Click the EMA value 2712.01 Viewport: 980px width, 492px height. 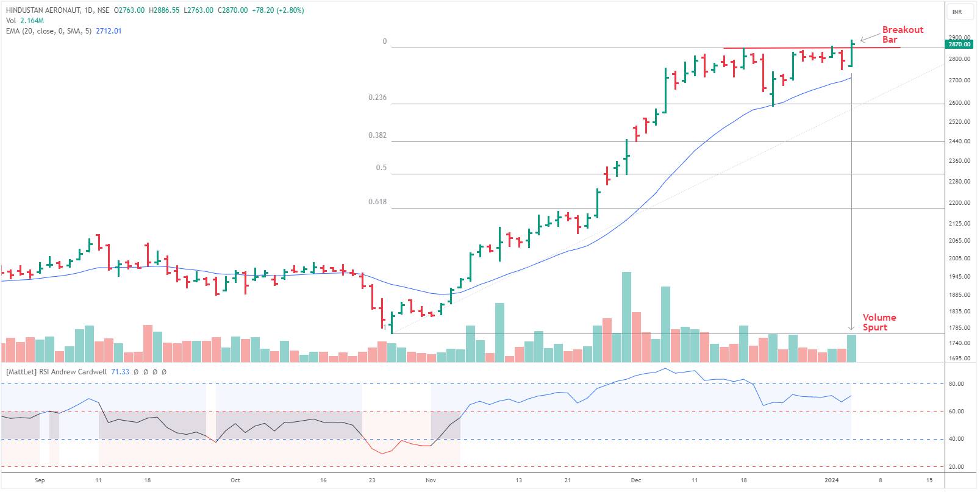109,30
